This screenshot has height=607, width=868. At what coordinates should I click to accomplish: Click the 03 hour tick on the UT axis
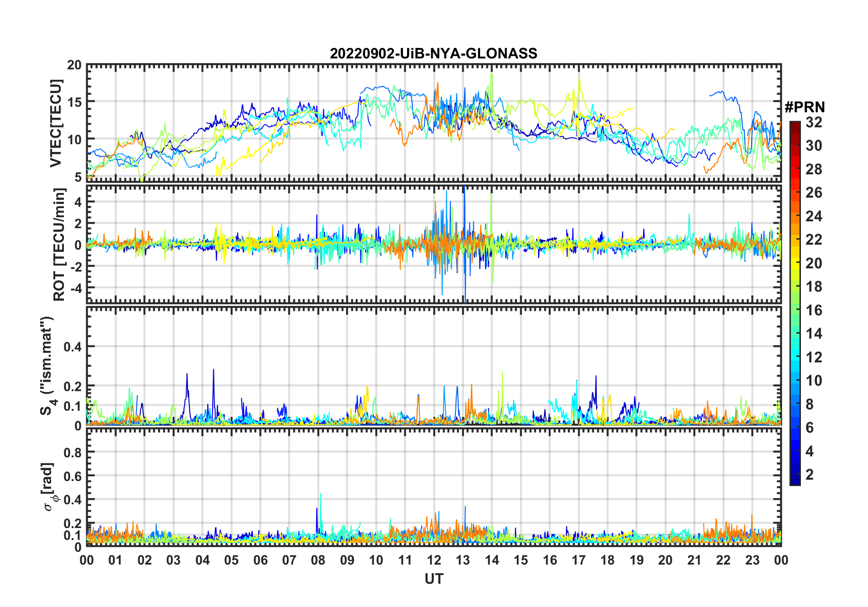pos(173,560)
